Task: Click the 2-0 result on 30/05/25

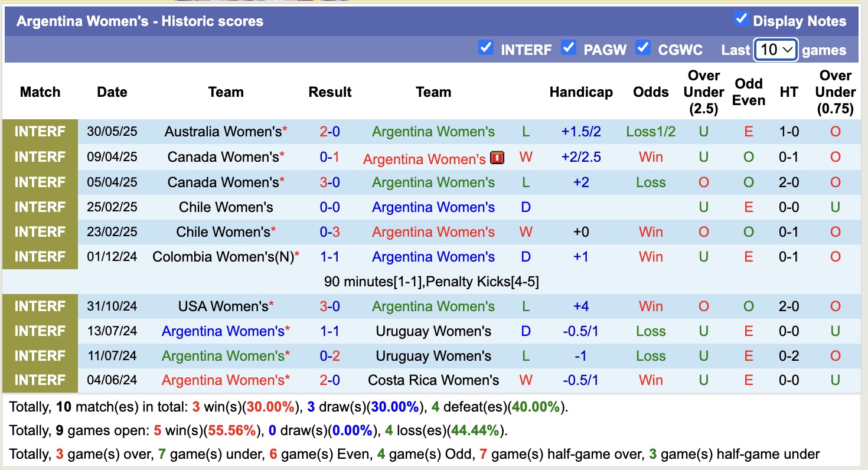Action: point(330,132)
